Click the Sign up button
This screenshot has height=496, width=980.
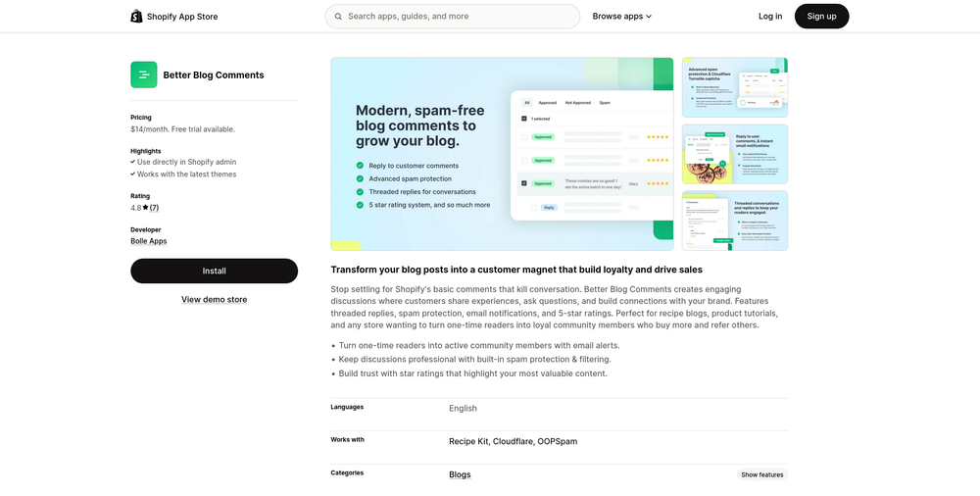pyautogui.click(x=821, y=17)
